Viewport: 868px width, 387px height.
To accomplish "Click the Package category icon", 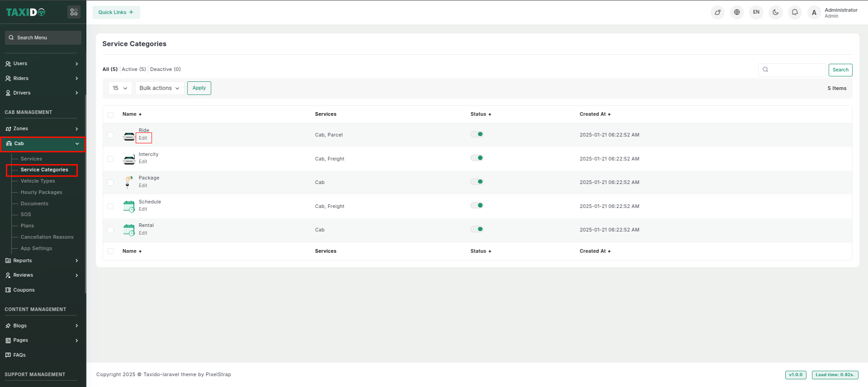I will click(x=129, y=182).
